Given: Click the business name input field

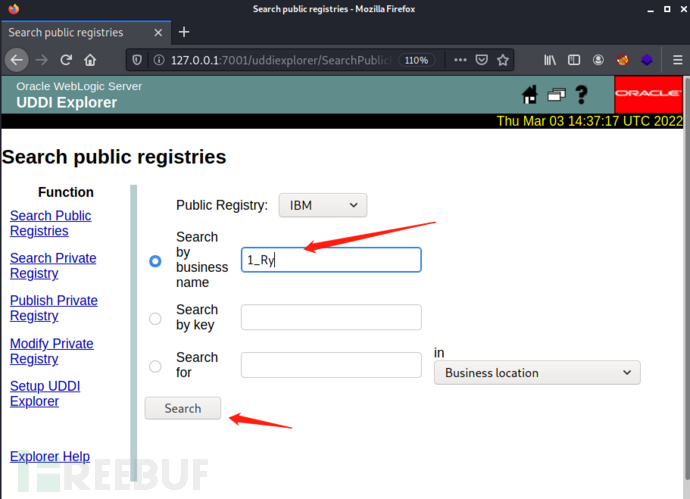Looking at the screenshot, I should click(x=331, y=260).
